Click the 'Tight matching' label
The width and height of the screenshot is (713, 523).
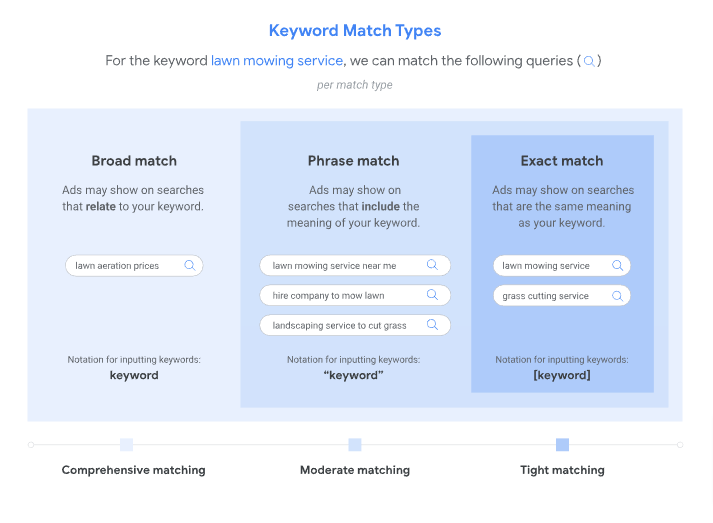(562, 470)
